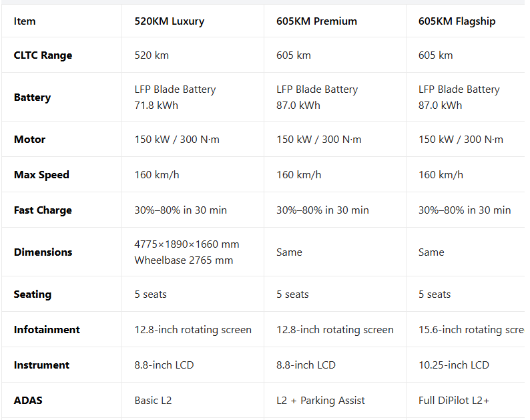Click the Wheelbase 2765 mm text

pos(184,260)
